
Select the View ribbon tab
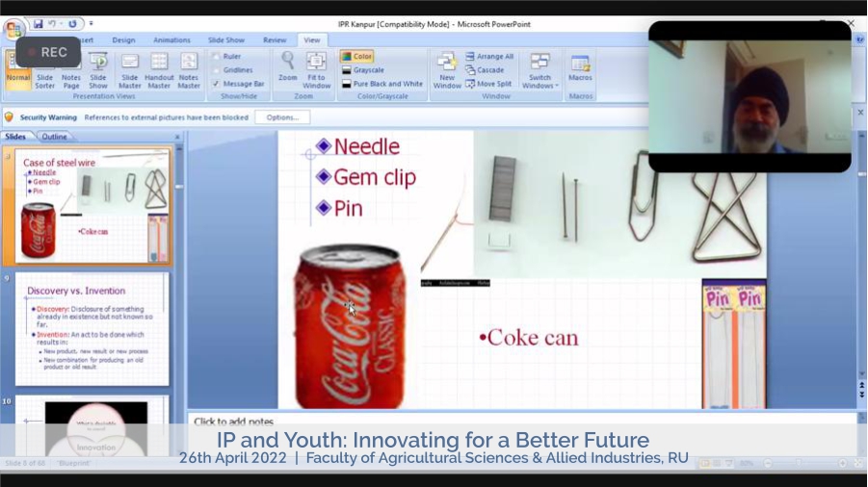pyautogui.click(x=312, y=40)
